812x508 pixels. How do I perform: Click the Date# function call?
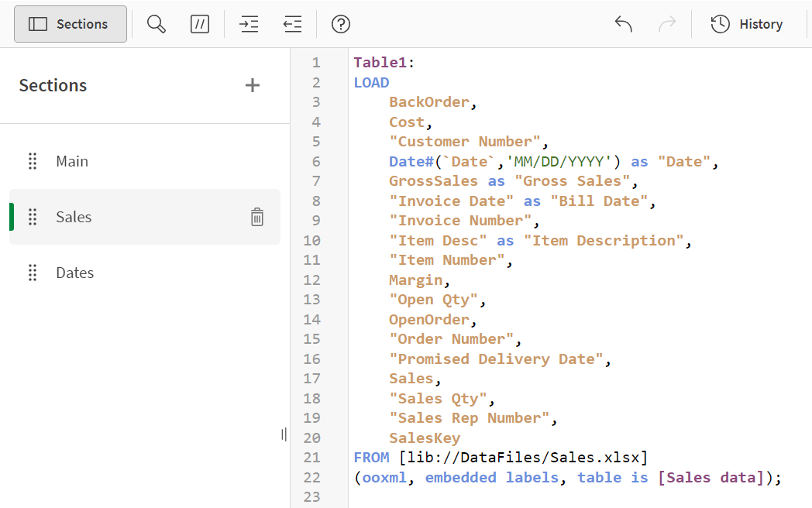(x=411, y=162)
